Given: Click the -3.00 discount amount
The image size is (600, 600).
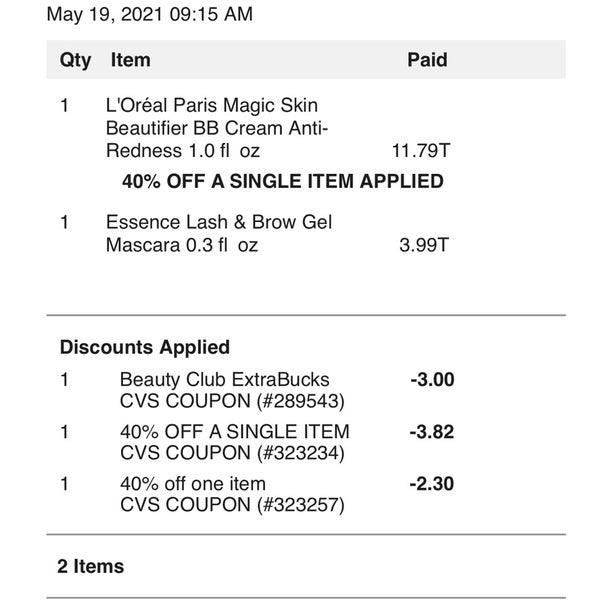Looking at the screenshot, I should (x=432, y=380).
